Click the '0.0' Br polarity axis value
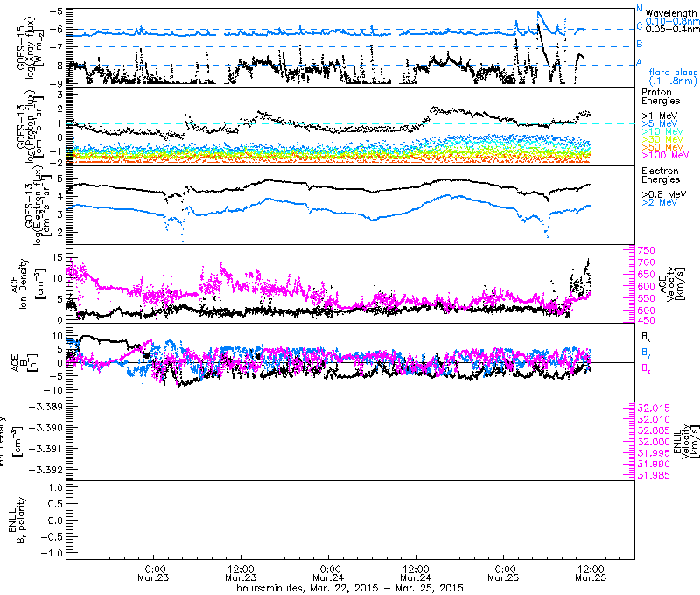The image size is (700, 595). 55,521
